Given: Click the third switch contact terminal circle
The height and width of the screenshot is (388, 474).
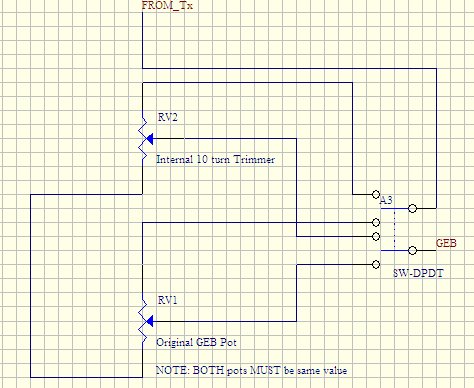Looking at the screenshot, I should 376,237.
